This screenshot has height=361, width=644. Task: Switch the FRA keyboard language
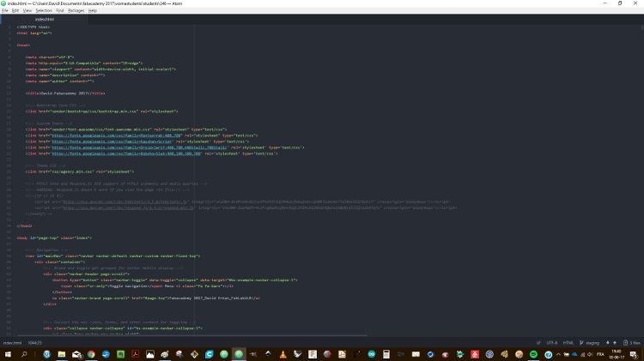[600, 354]
